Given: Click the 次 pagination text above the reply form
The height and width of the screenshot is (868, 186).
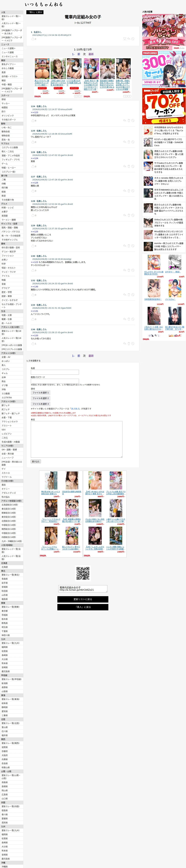Looking at the screenshot, I should [x=84, y=356].
